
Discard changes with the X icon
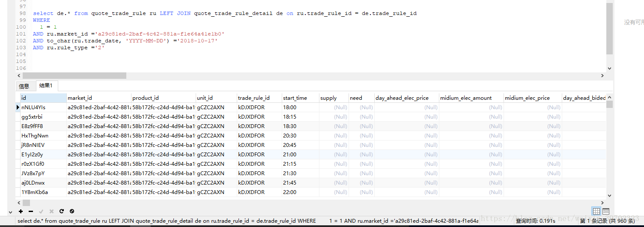(51, 211)
